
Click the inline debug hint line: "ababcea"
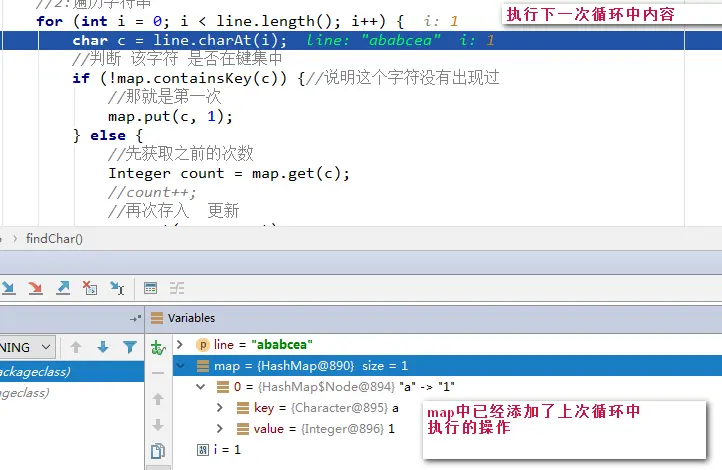click(374, 41)
